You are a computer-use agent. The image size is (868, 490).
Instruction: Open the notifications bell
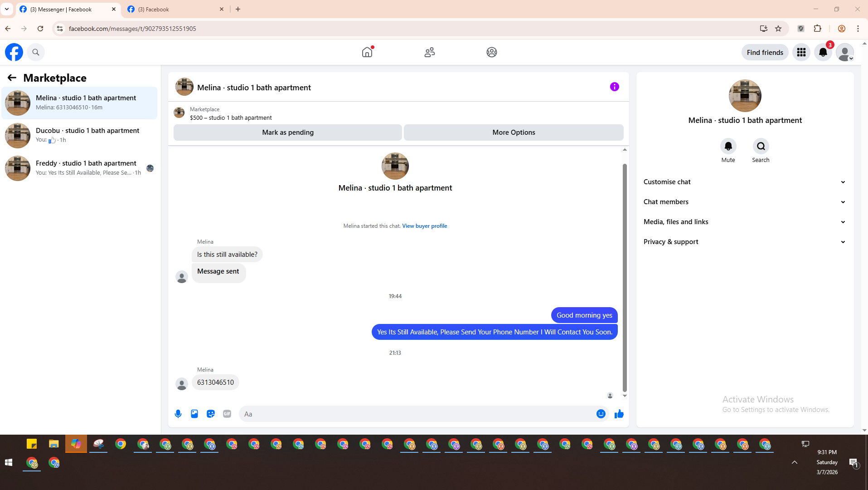coord(823,52)
